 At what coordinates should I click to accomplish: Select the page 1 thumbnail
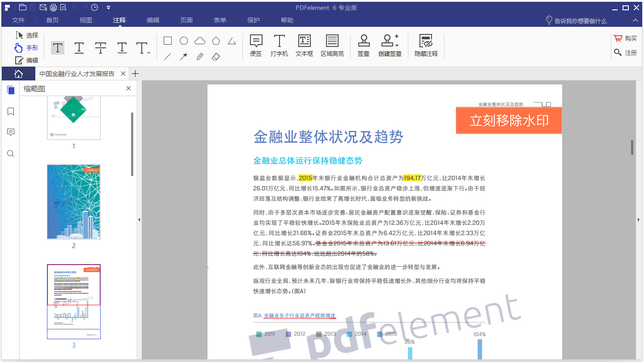click(74, 118)
